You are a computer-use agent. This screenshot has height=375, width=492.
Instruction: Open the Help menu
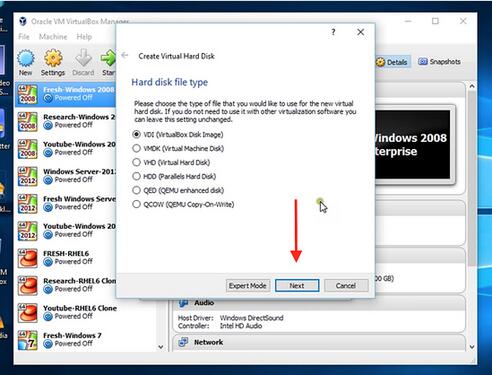tap(84, 36)
